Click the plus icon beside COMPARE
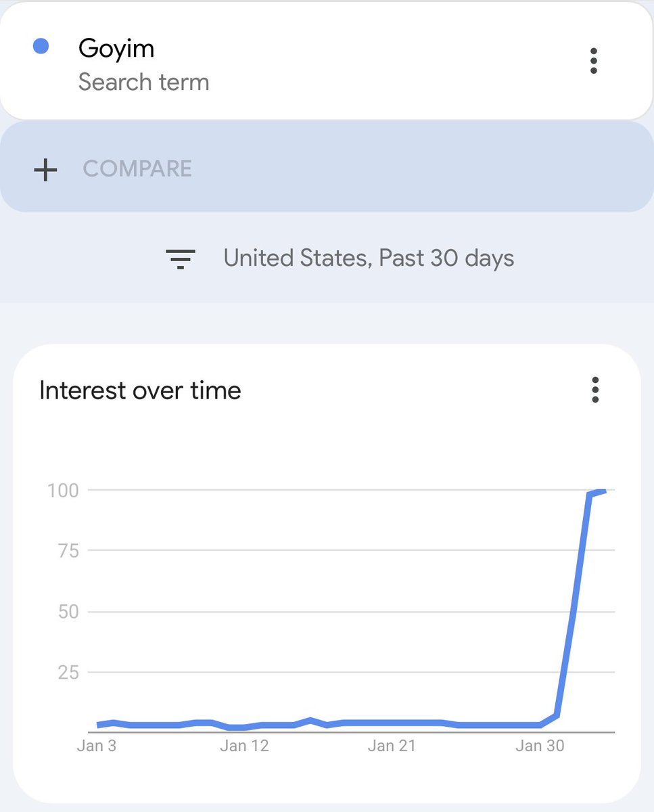 coord(45,169)
